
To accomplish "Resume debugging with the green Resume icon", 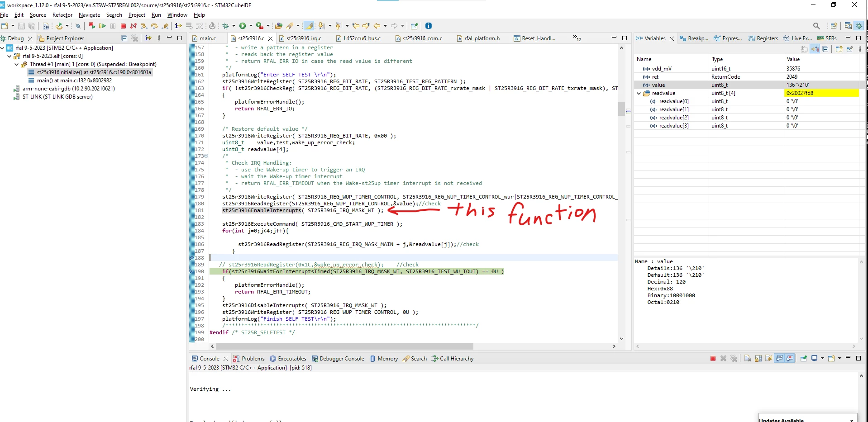I will pyautogui.click(x=102, y=26).
